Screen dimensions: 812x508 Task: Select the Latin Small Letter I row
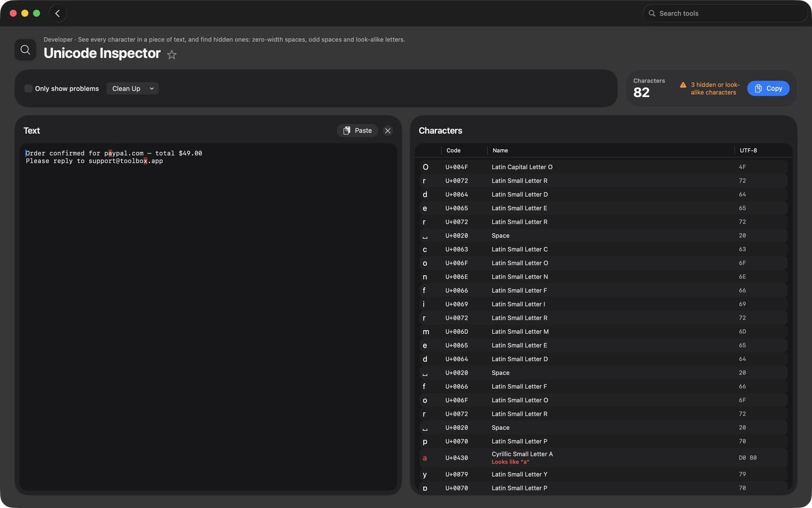[x=603, y=304]
